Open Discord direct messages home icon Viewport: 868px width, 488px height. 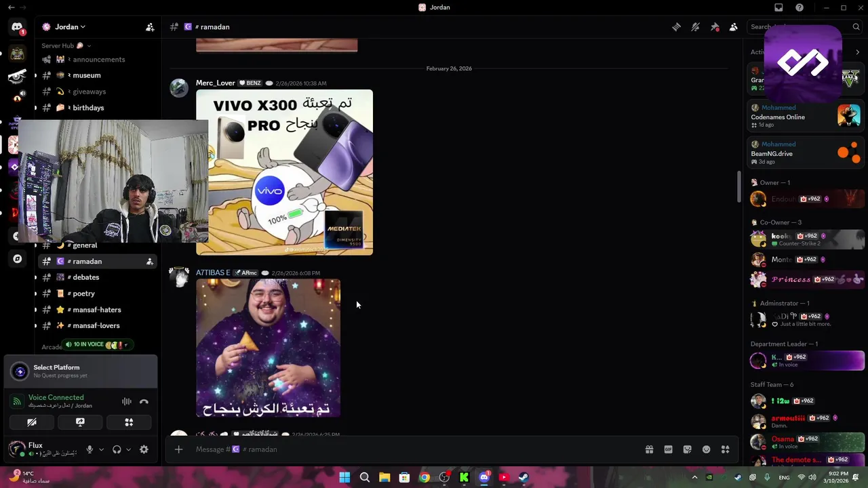[x=17, y=27]
